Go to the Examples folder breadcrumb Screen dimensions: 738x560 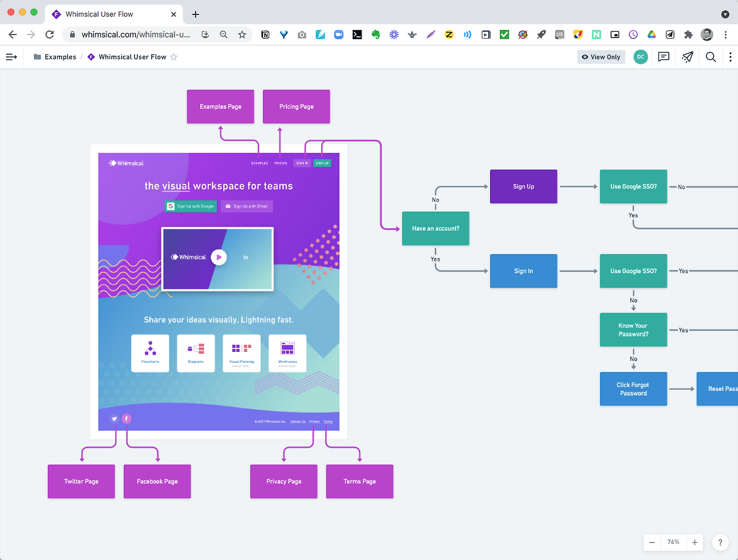[55, 57]
